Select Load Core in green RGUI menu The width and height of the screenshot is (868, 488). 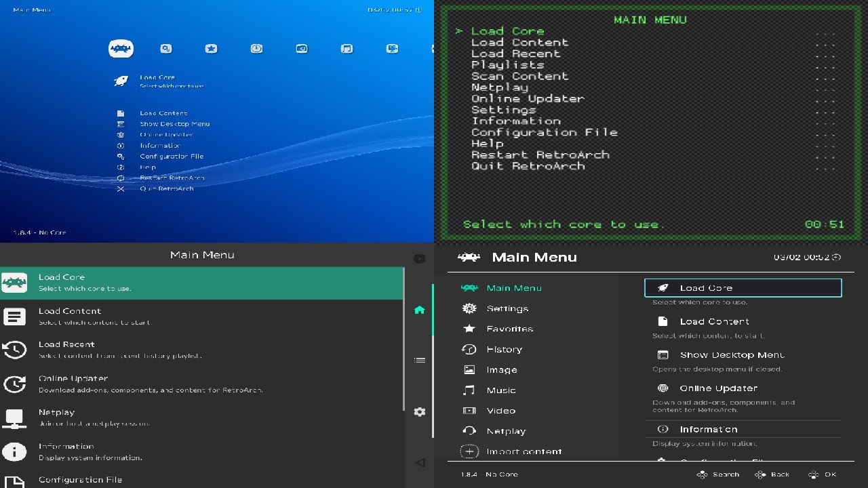pos(508,31)
